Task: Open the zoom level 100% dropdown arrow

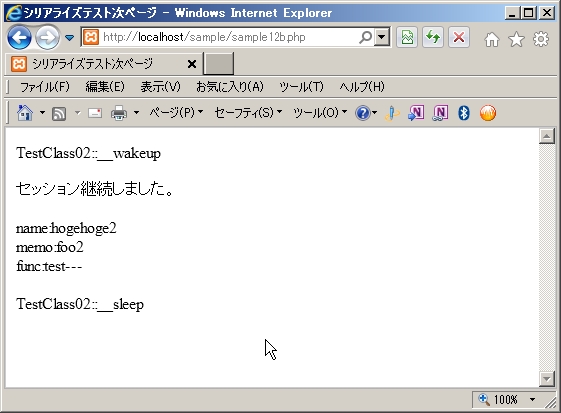Action: tap(532, 399)
